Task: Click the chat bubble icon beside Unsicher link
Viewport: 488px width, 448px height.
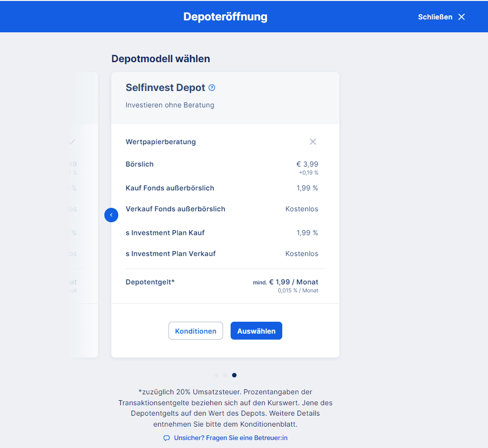Action: click(x=166, y=438)
